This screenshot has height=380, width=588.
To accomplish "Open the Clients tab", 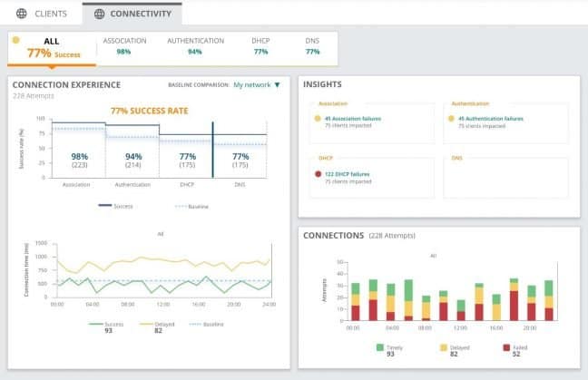I will point(41,14).
